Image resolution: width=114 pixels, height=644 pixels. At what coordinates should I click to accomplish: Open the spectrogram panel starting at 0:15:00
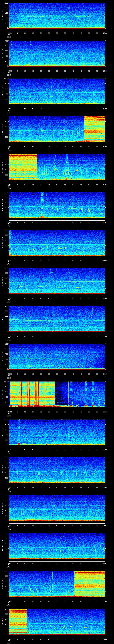coord(57,54)
